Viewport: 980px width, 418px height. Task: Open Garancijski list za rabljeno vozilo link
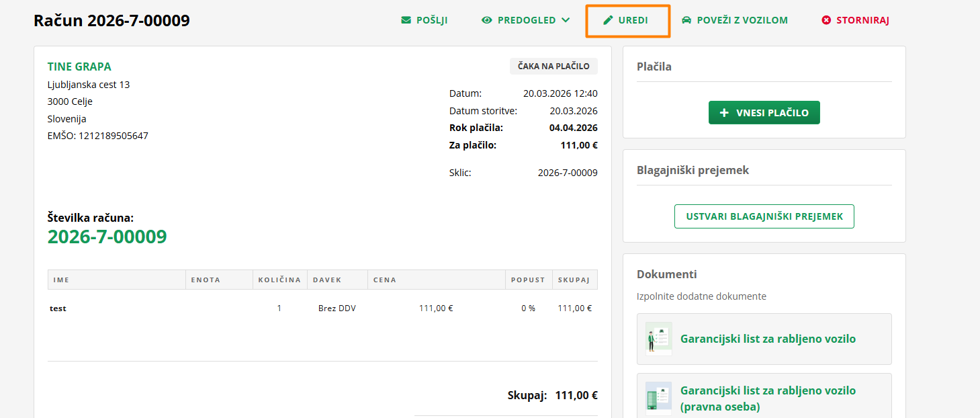[768, 339]
